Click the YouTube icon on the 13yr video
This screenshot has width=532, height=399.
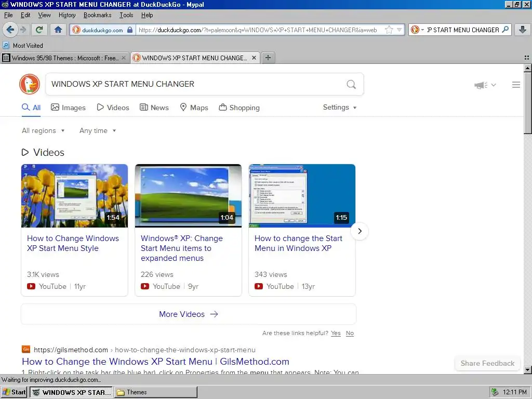pos(259,286)
